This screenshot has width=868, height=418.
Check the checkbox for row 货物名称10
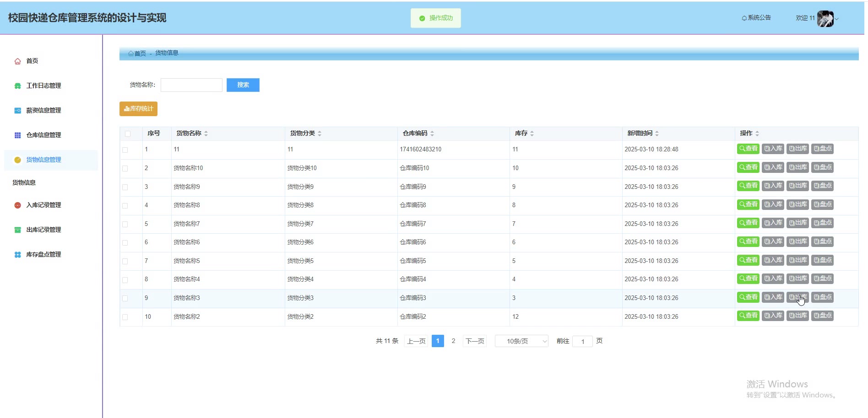(x=125, y=169)
